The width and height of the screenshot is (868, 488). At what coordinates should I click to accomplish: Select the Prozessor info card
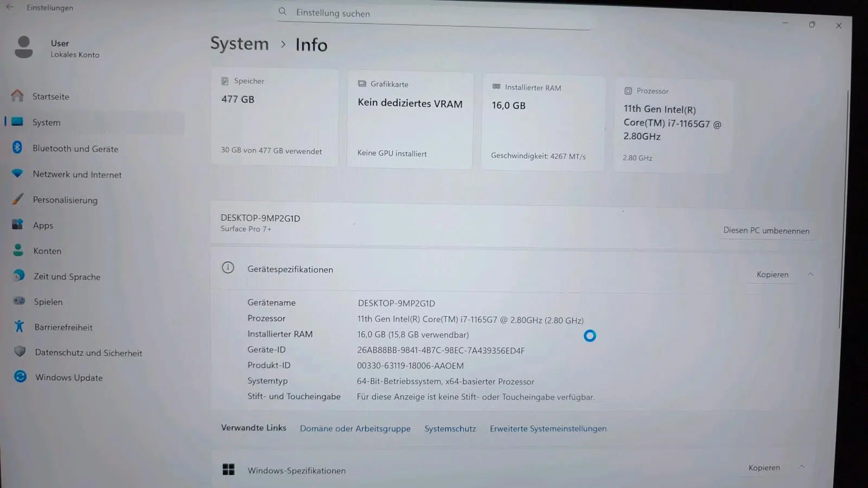(673, 126)
